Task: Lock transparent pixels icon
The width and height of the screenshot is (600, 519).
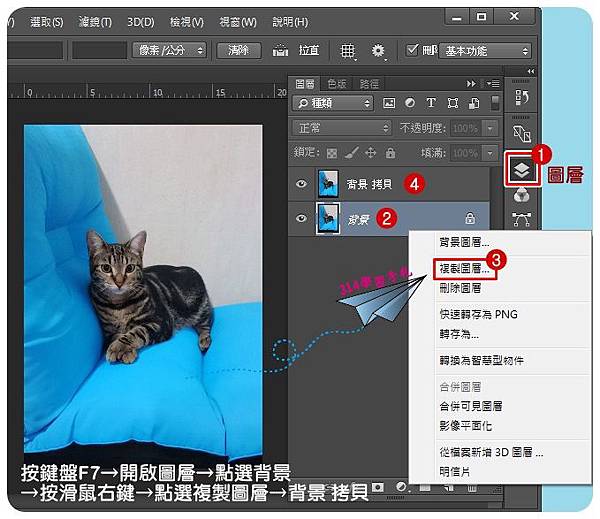Action: tap(332, 153)
